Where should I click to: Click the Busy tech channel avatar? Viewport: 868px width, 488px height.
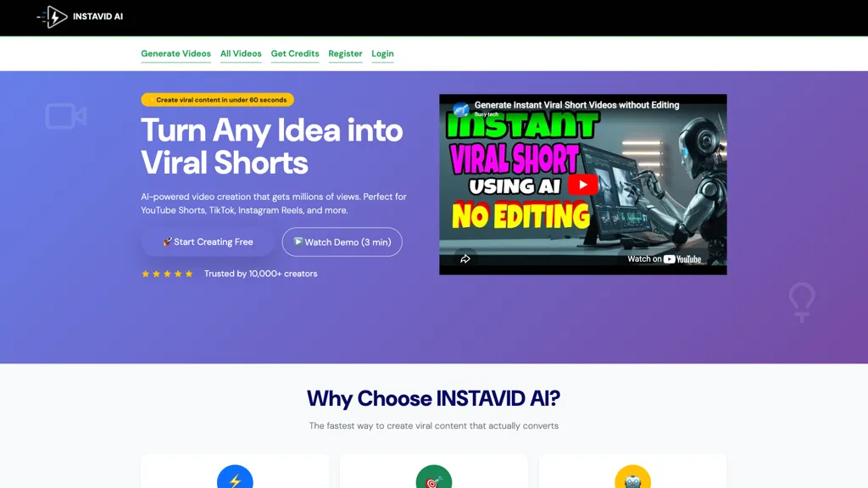click(460, 109)
